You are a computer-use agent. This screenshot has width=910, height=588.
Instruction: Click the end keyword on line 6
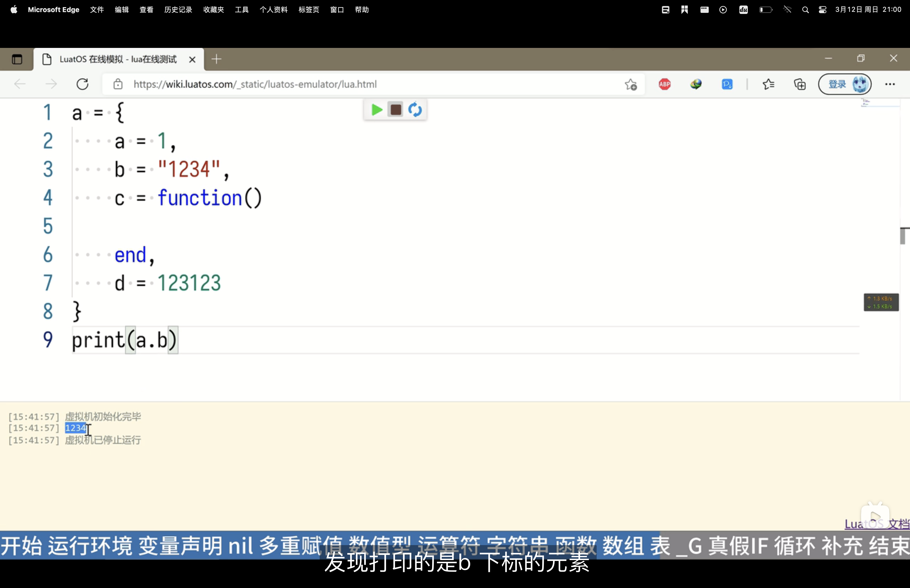[x=131, y=255]
